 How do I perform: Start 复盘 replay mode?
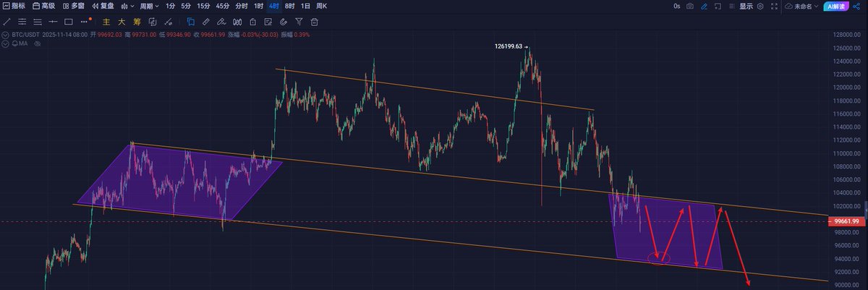click(103, 6)
